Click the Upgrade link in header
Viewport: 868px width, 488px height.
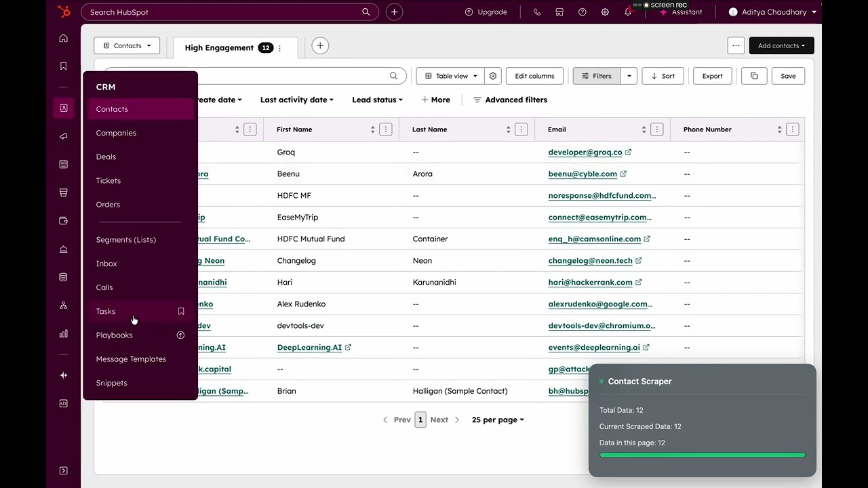[x=486, y=12]
